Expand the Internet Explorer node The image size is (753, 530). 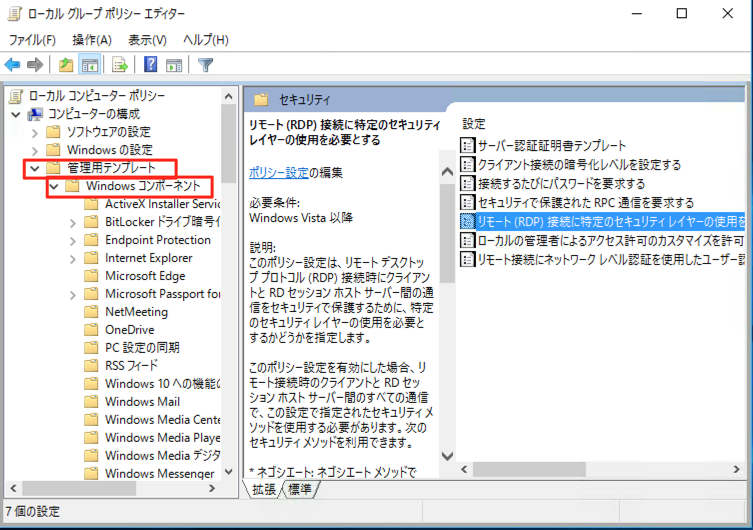coord(73,259)
